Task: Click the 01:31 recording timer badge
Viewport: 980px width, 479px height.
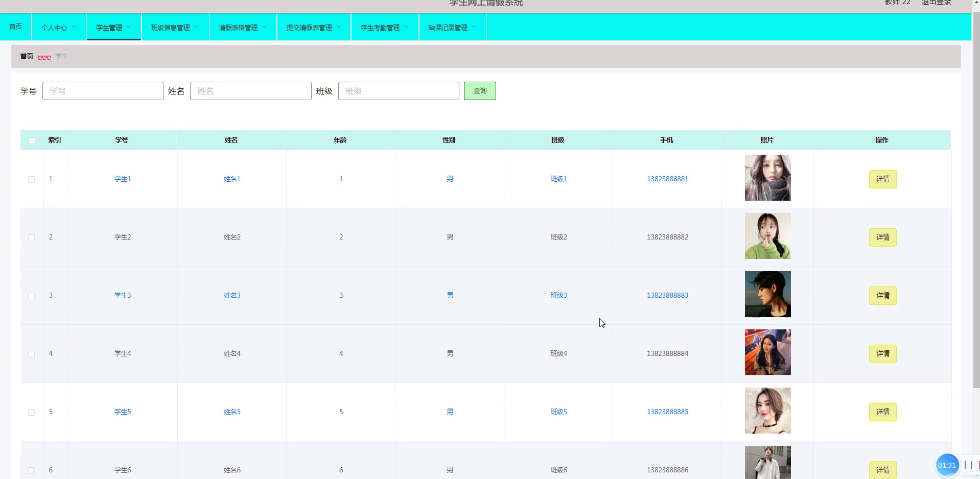Action: pyautogui.click(x=947, y=465)
